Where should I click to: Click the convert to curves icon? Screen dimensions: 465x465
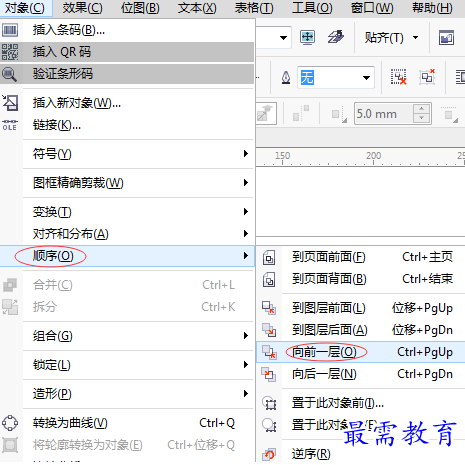point(10,423)
